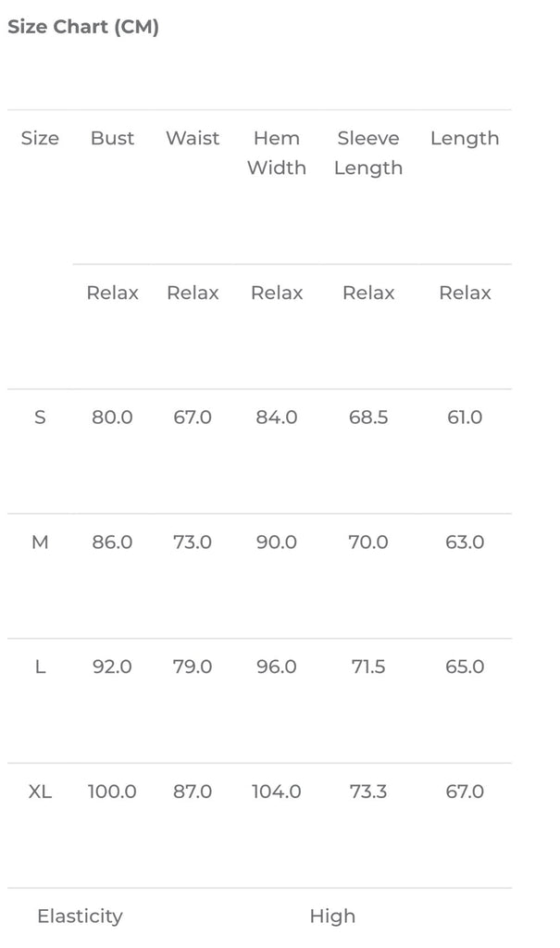Select the Size column header

[40, 139]
